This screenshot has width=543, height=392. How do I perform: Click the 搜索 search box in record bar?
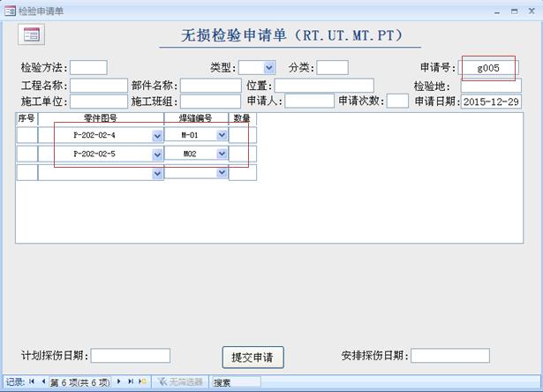(x=236, y=382)
